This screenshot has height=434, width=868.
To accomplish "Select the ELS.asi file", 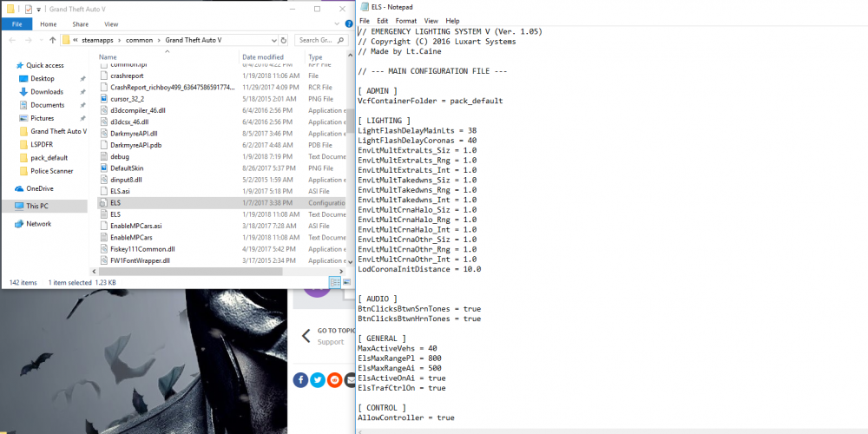I will [120, 191].
